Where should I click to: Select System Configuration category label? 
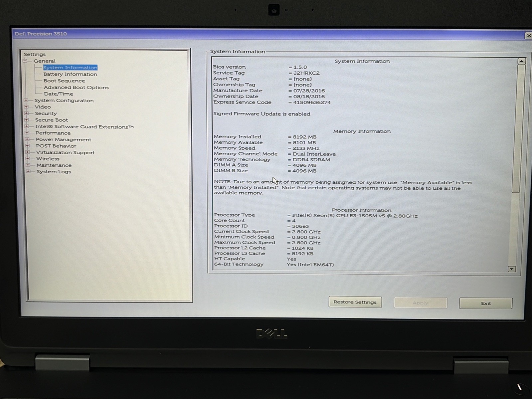pos(64,100)
